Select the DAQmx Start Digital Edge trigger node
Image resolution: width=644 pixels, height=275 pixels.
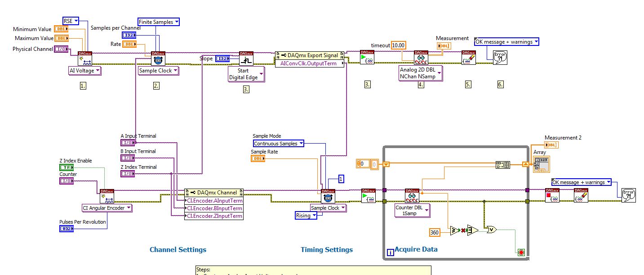pos(246,59)
